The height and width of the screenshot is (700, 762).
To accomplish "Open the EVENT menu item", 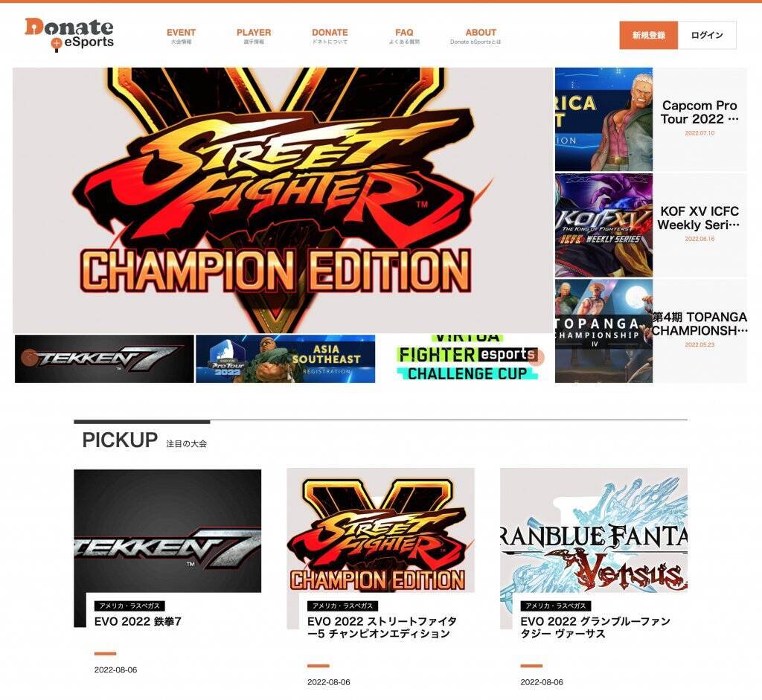I will 181,36.
